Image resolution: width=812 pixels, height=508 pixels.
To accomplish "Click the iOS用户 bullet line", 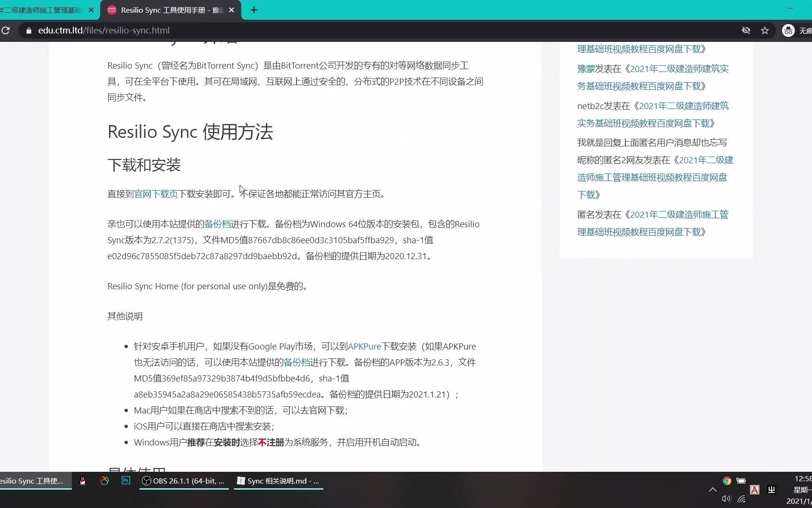I will point(204,426).
